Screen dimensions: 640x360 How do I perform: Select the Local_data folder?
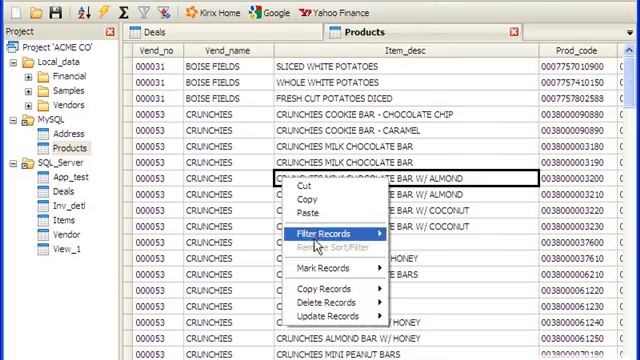(x=51, y=62)
